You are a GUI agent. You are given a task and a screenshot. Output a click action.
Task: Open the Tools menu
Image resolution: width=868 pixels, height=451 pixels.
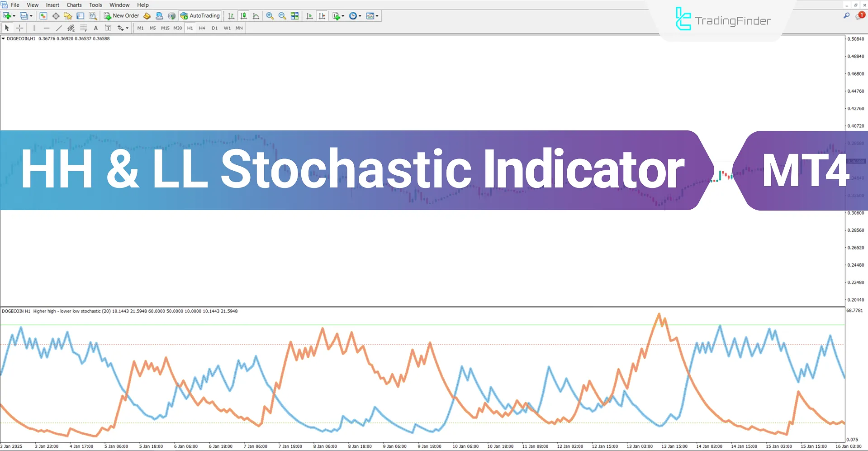95,5
